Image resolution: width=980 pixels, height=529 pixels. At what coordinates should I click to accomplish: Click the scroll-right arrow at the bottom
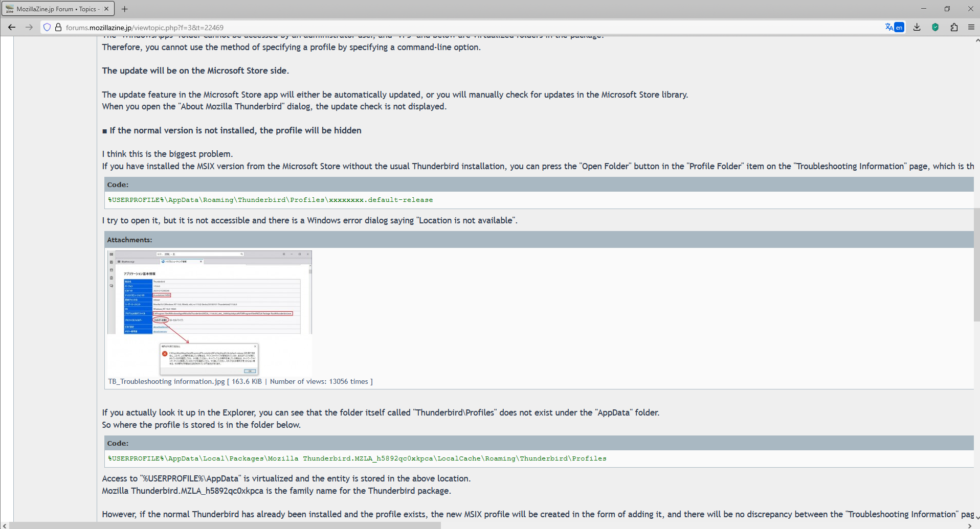[x=970, y=525]
